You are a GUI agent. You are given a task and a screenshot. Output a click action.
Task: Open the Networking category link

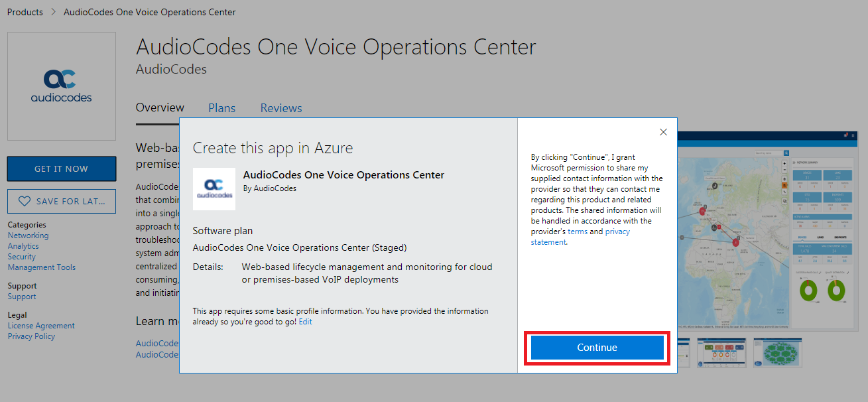[28, 235]
